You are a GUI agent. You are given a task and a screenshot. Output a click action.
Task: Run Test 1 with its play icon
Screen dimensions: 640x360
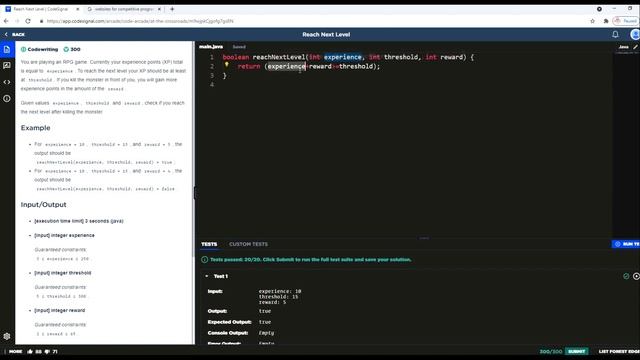click(x=636, y=276)
